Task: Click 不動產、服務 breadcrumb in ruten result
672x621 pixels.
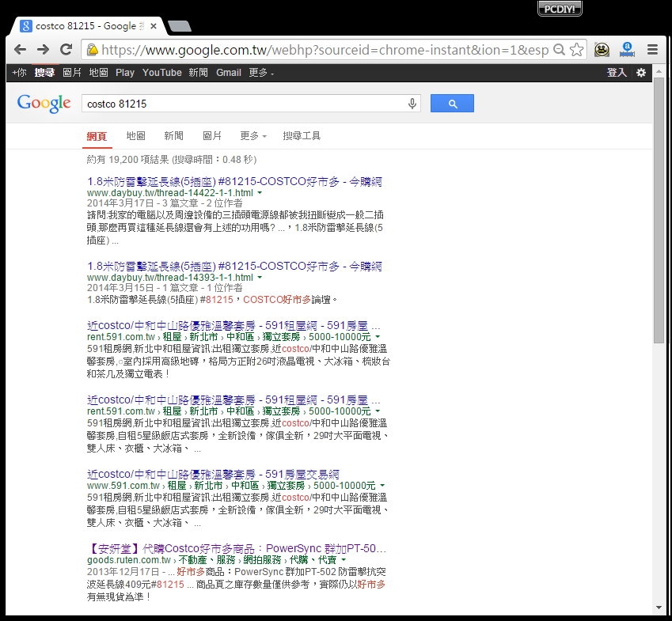Action: (206, 560)
